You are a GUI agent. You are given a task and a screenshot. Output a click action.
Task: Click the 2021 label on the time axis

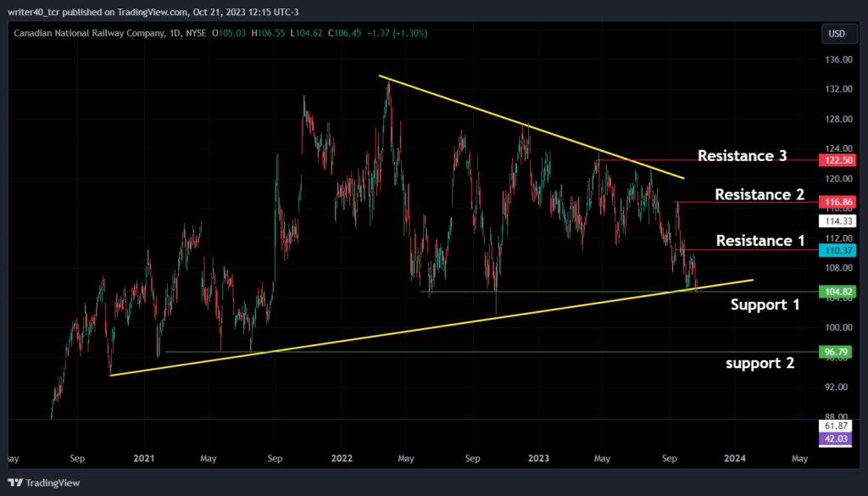(x=144, y=459)
